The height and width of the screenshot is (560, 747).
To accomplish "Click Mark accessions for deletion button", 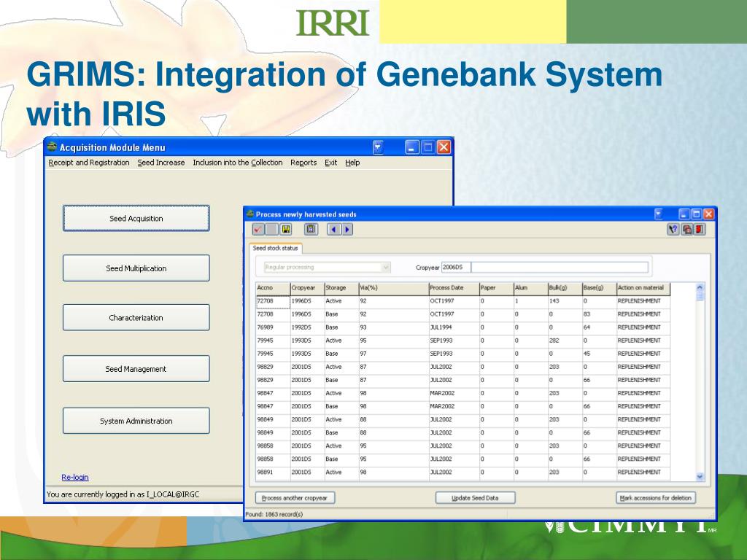I will [x=656, y=497].
